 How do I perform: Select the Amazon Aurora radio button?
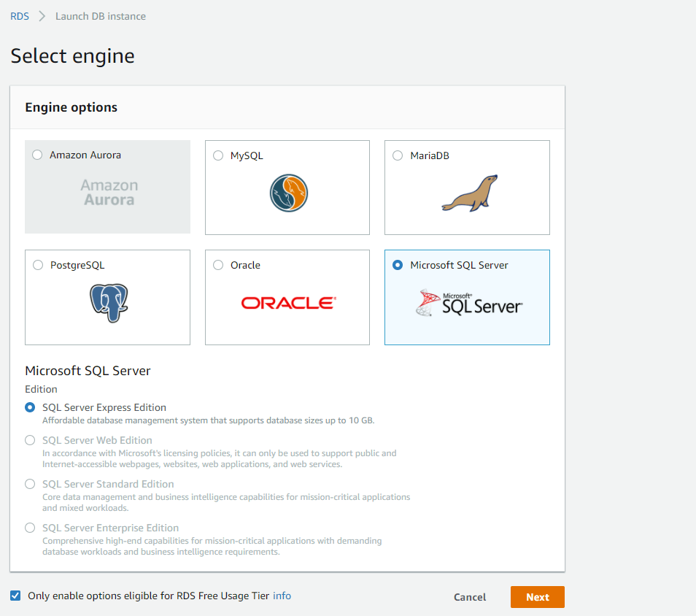(38, 155)
